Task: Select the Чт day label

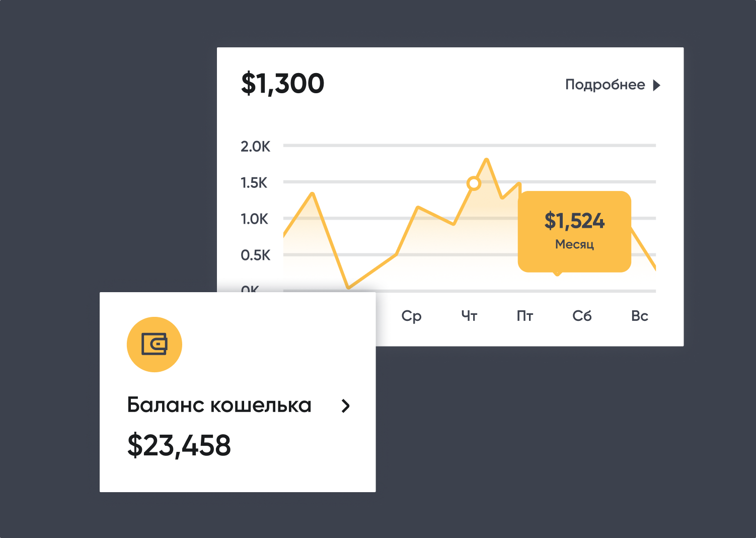Action: click(469, 316)
